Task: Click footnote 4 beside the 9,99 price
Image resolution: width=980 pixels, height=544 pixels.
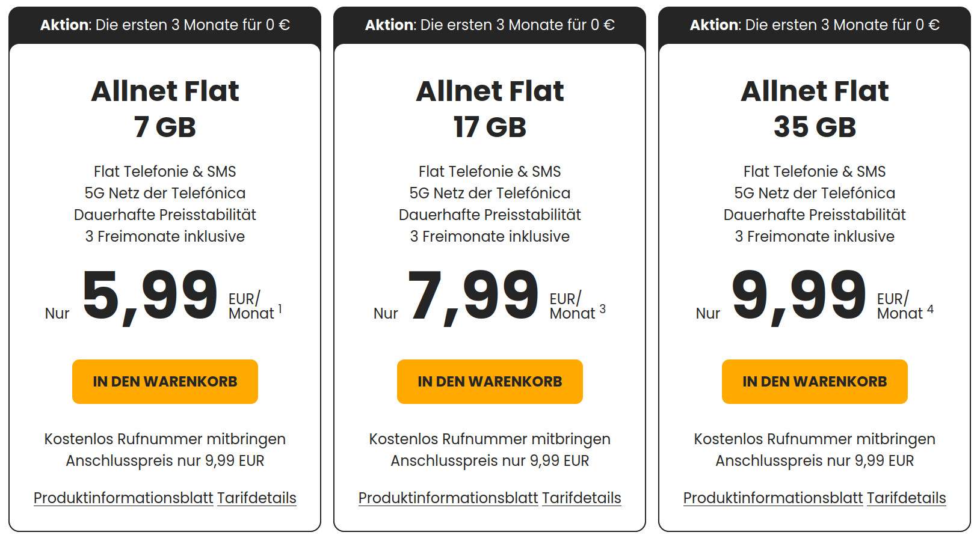Action: tap(930, 309)
